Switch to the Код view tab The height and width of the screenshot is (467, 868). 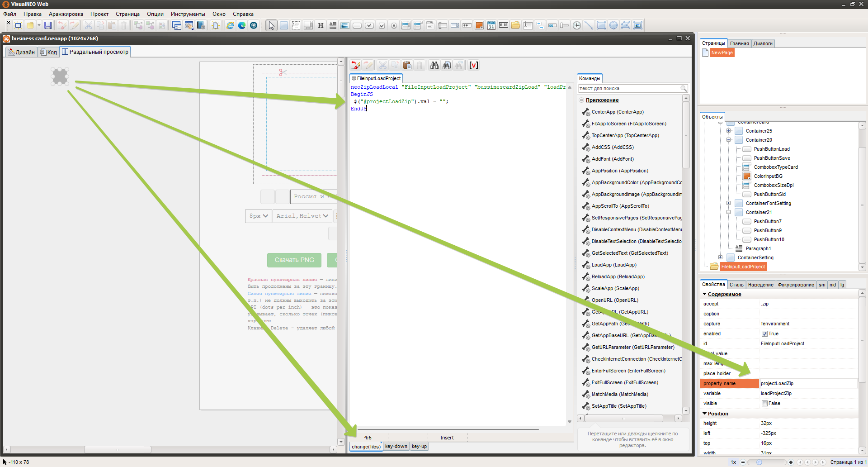48,52
